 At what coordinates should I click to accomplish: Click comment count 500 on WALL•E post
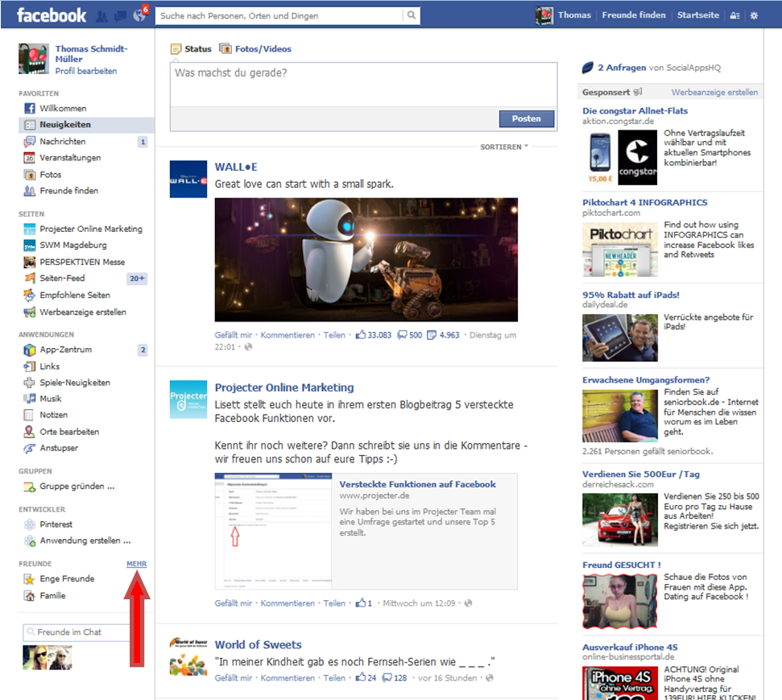coord(409,335)
